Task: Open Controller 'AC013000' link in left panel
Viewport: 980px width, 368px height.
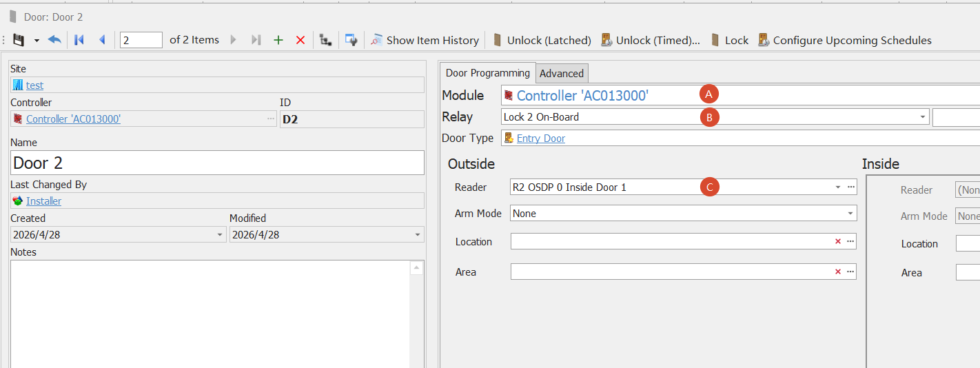Action: tap(73, 119)
